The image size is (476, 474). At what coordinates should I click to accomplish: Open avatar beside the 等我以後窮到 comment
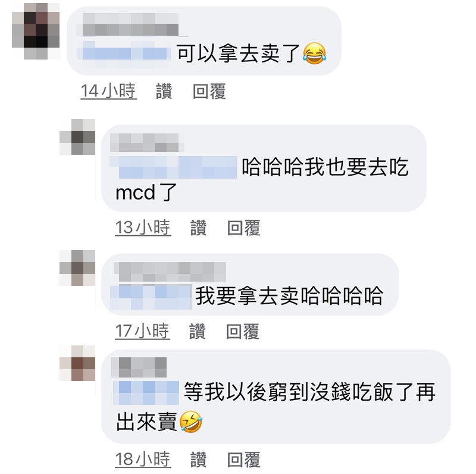click(77, 363)
